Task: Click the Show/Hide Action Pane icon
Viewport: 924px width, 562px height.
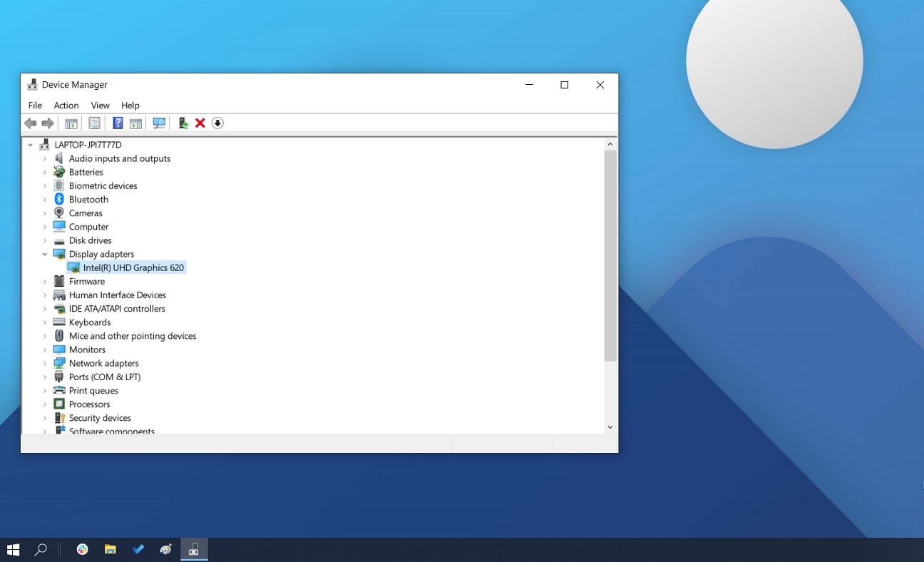Action: 135,123
